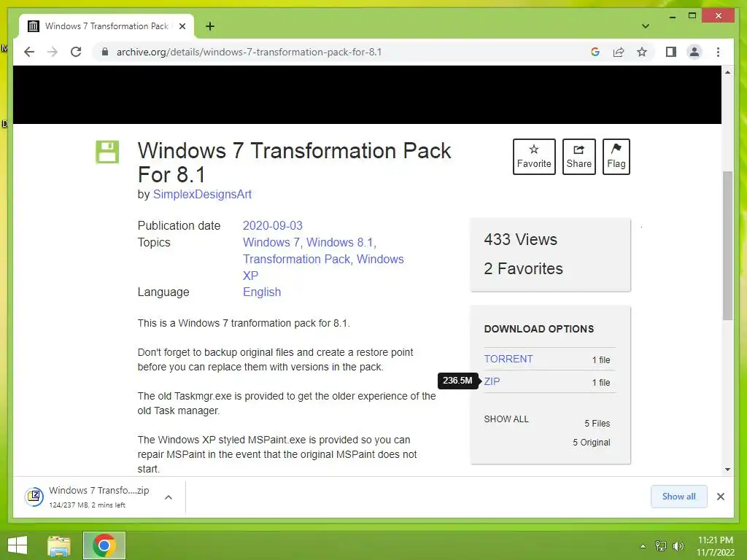The width and height of the screenshot is (747, 560).
Task: Open the network tray icon
Action: 661,546
